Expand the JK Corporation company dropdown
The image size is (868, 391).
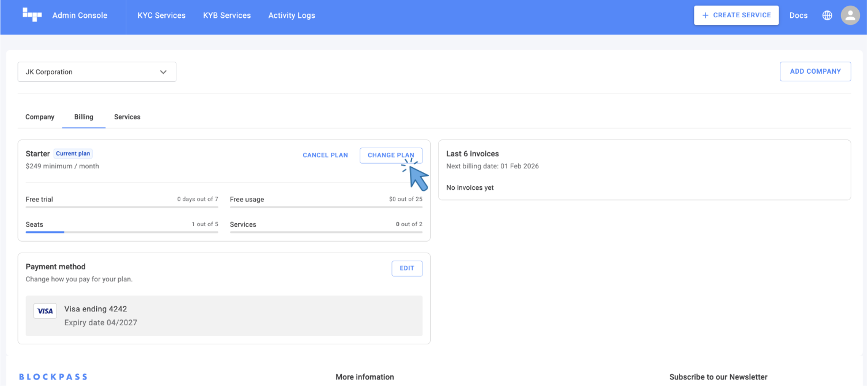pos(96,72)
